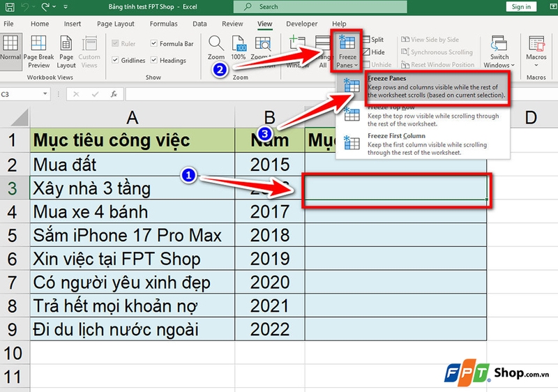Click cell 'Mua đất'

(x=133, y=165)
